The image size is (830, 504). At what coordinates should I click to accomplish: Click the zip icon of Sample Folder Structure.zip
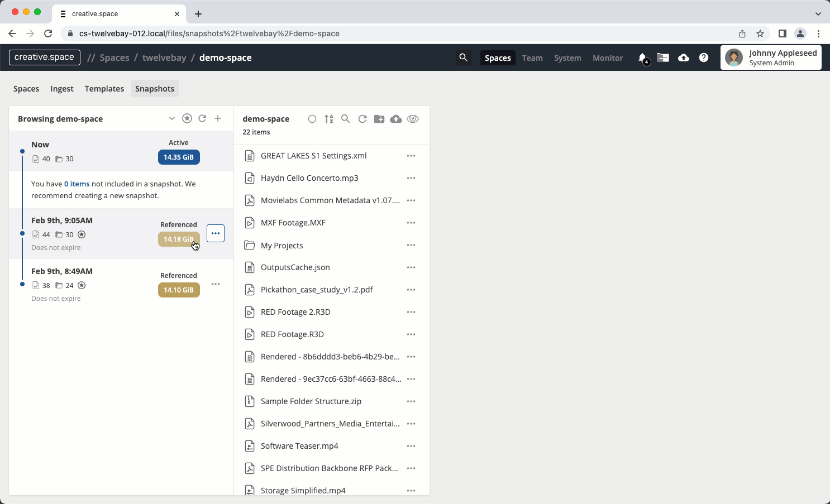[250, 401]
